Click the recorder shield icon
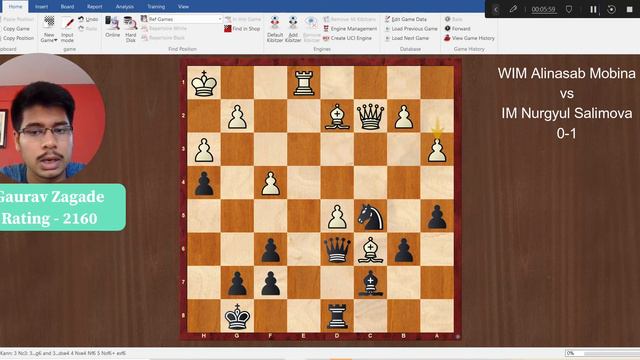Viewport: 640px width, 360px height. click(569, 9)
